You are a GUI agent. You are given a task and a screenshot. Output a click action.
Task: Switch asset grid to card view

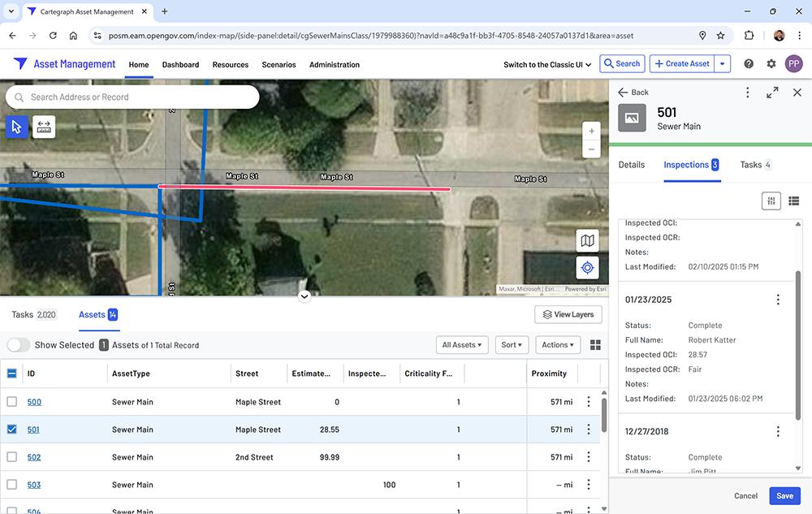[595, 345]
